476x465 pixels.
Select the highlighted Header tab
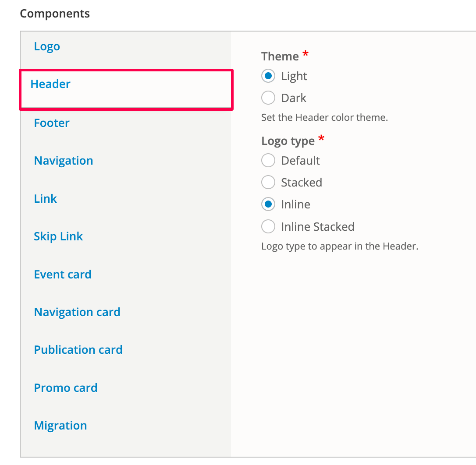50,84
